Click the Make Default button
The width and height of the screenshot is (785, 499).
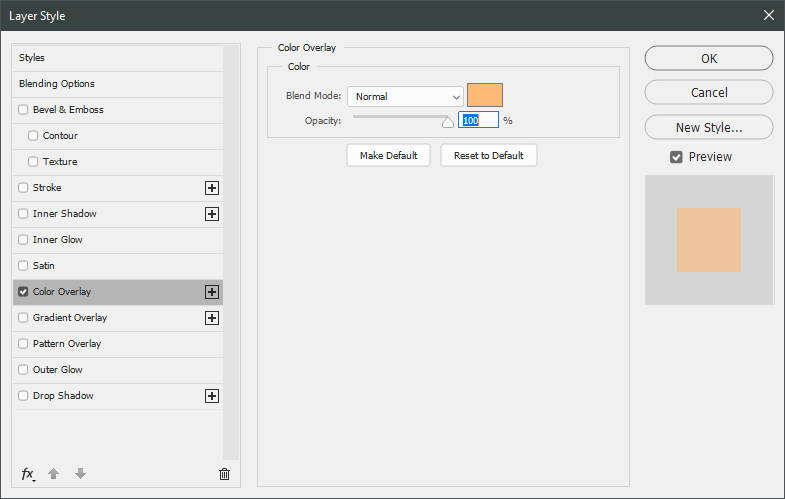[x=388, y=156]
